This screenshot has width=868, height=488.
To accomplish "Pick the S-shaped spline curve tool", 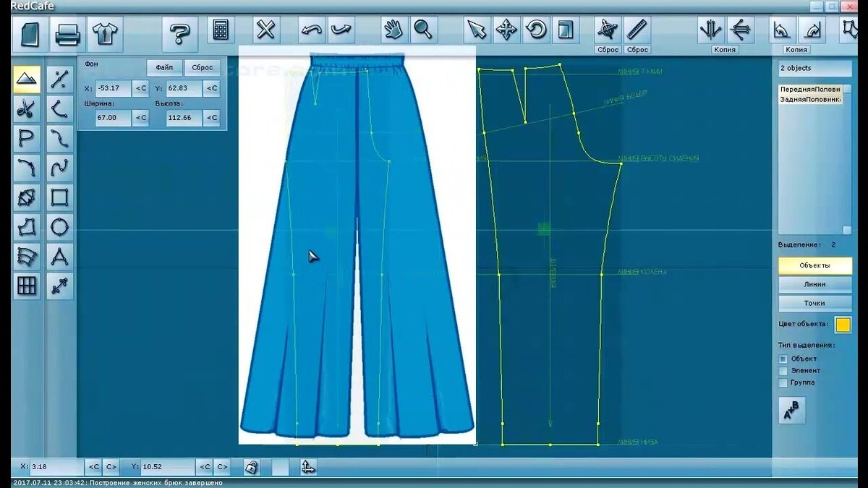I will point(59,168).
